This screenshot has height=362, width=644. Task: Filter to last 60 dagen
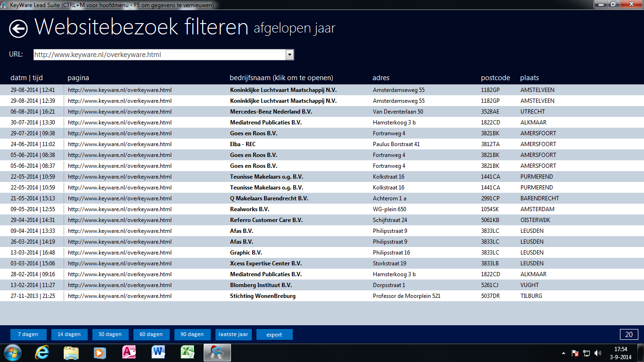point(151,334)
